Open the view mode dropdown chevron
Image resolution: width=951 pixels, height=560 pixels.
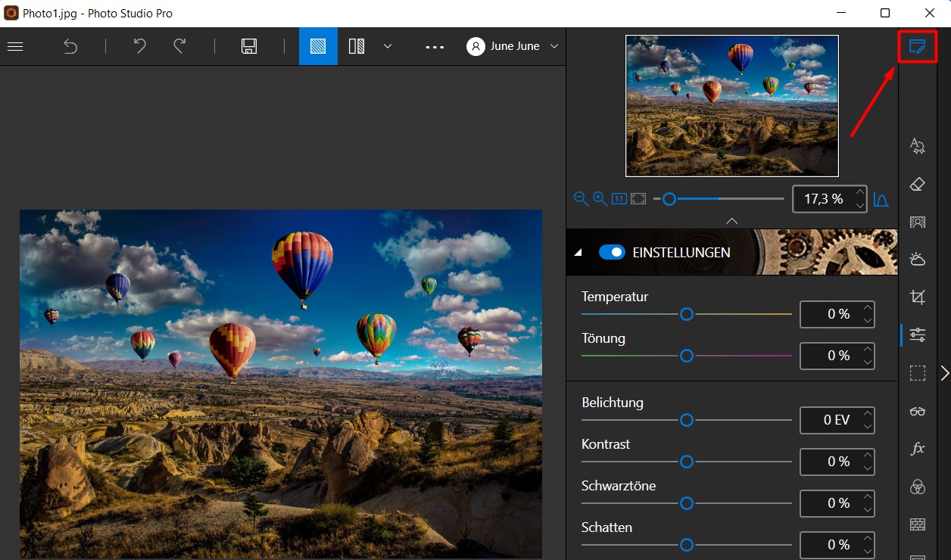[388, 46]
